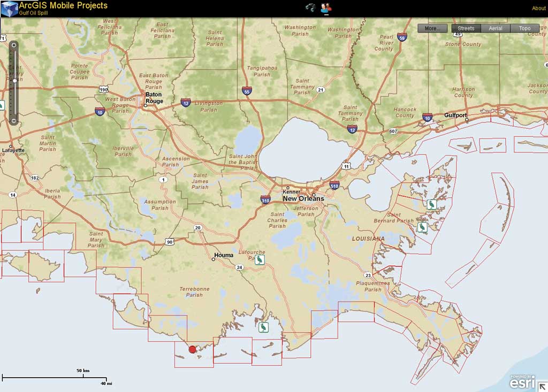This screenshot has height=392, width=548.
Task: Click the partial heron marker at left edge
Action: (x=2, y=105)
